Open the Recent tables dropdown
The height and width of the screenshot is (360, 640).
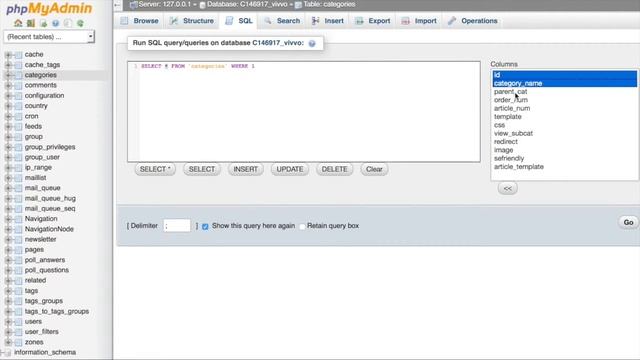coord(49,37)
